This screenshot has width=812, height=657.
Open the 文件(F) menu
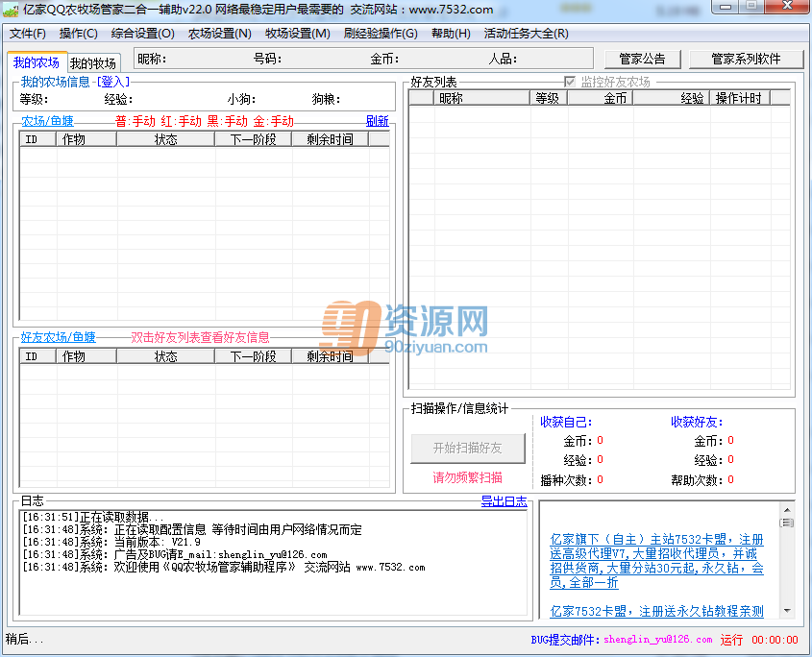pos(28,34)
